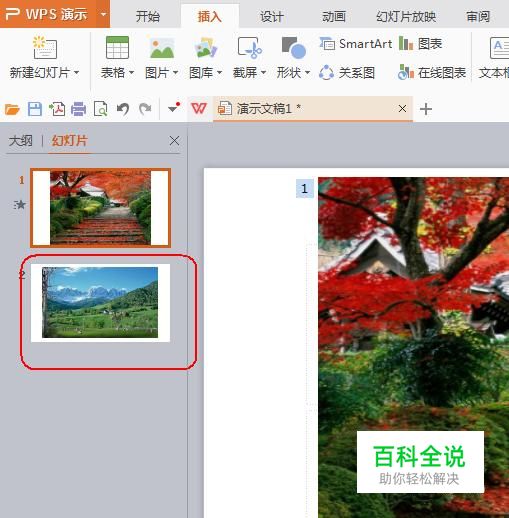Screen dimensions: 509x518
Task: Switch to the 幻灯片放映 ribbon tab
Action: (406, 16)
